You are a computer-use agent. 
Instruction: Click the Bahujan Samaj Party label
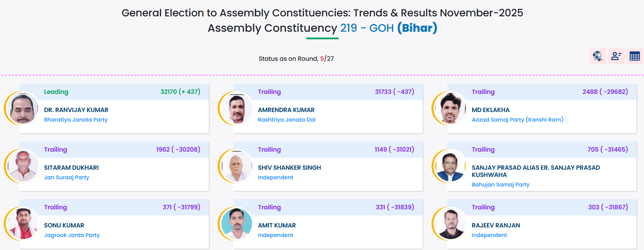[500, 185]
